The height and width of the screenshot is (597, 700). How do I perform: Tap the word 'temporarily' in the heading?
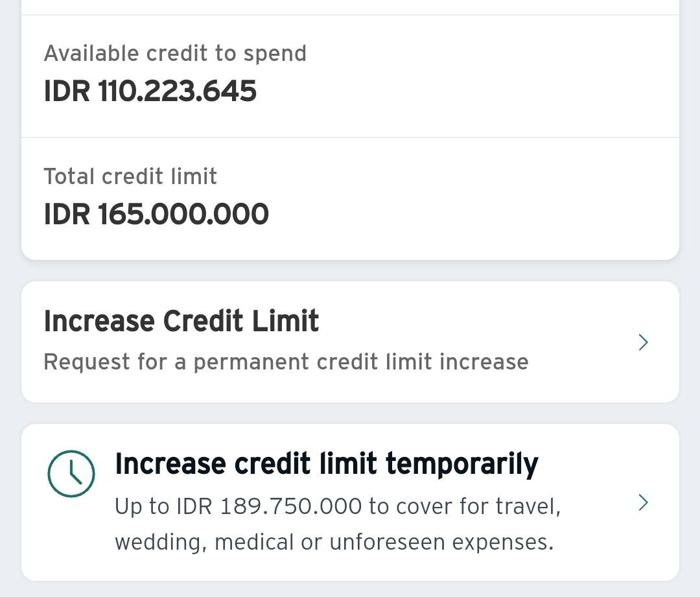coord(461,464)
